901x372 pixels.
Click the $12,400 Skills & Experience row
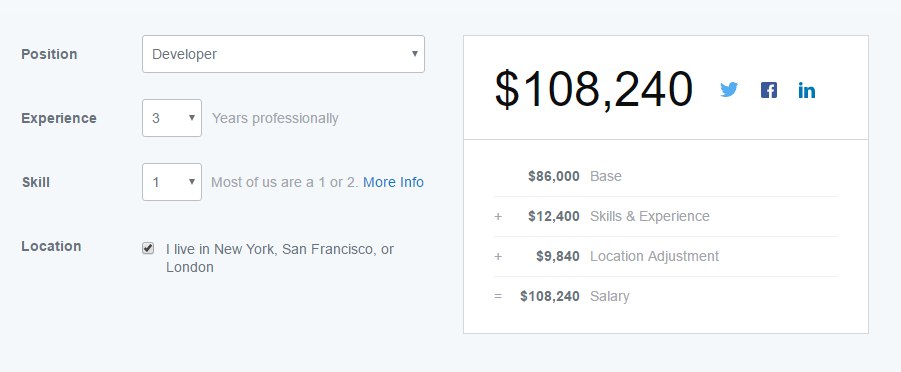click(666, 216)
